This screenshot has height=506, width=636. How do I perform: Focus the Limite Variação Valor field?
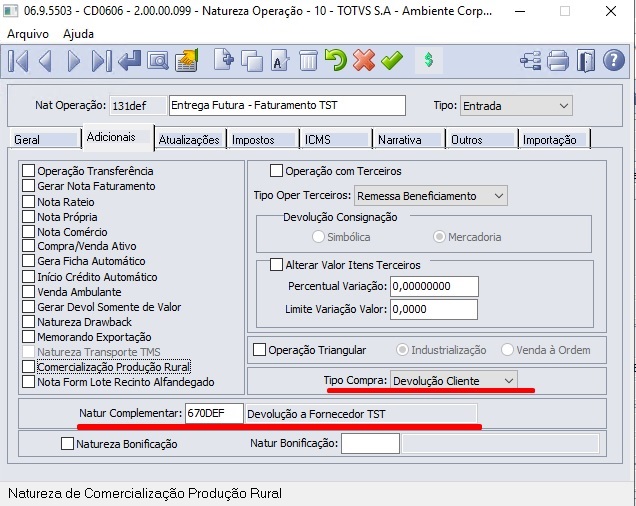click(x=434, y=309)
